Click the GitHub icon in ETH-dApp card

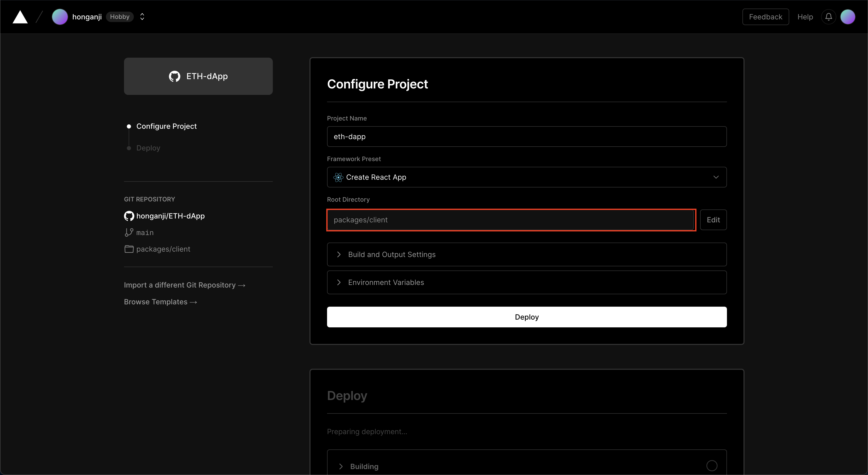[x=175, y=76]
